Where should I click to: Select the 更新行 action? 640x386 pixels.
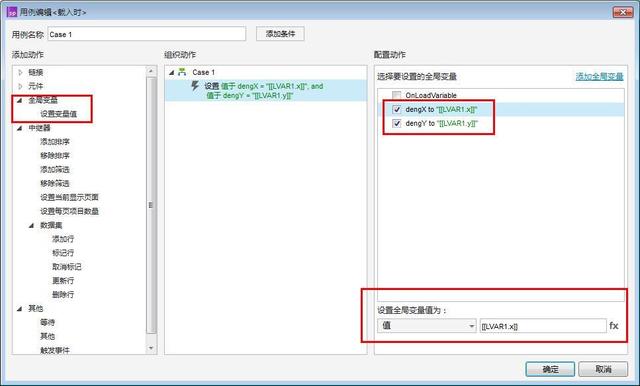coord(63,281)
